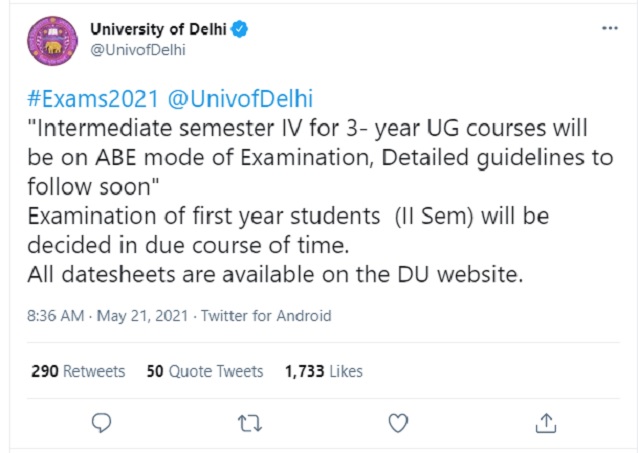This screenshot has height=453, width=638.
Task: Open the 8:36 AM timestamp link
Action: (54, 315)
